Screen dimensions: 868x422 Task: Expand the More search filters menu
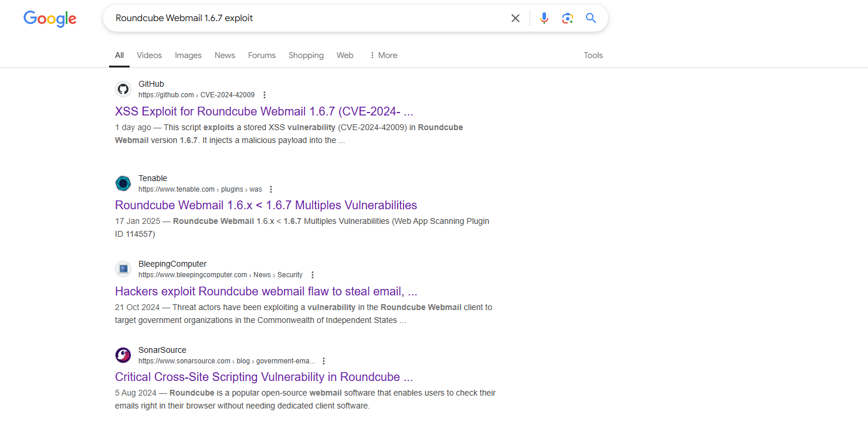pos(383,55)
